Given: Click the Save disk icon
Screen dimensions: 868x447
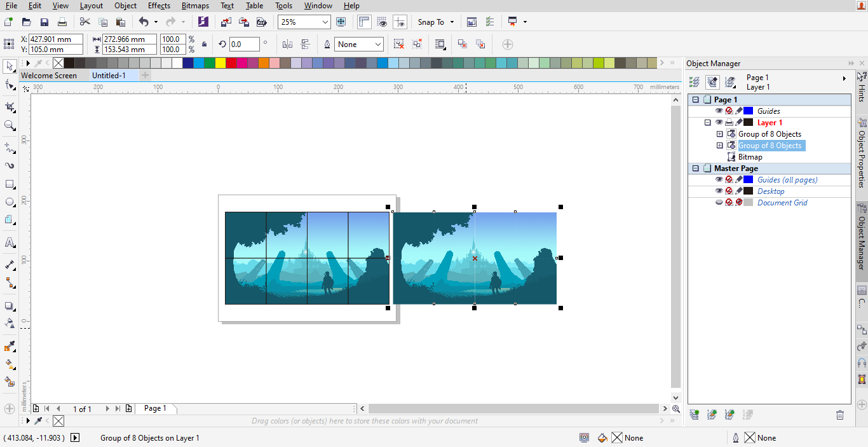Looking at the screenshot, I should [44, 22].
